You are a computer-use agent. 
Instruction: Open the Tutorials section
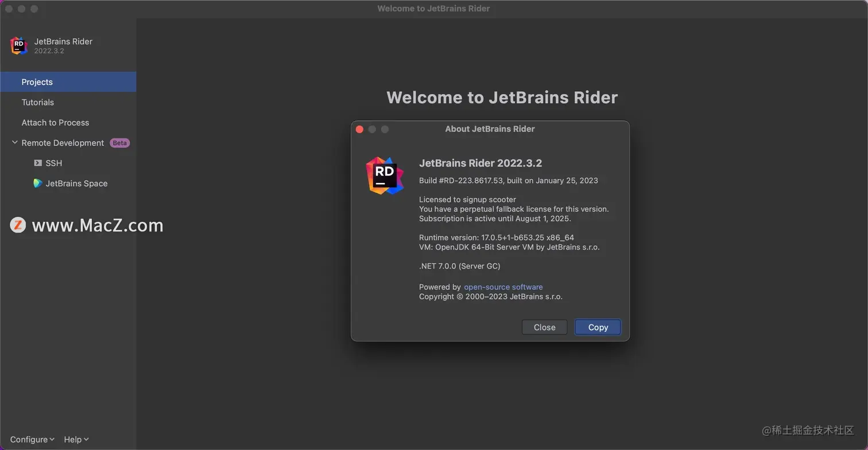coord(38,102)
